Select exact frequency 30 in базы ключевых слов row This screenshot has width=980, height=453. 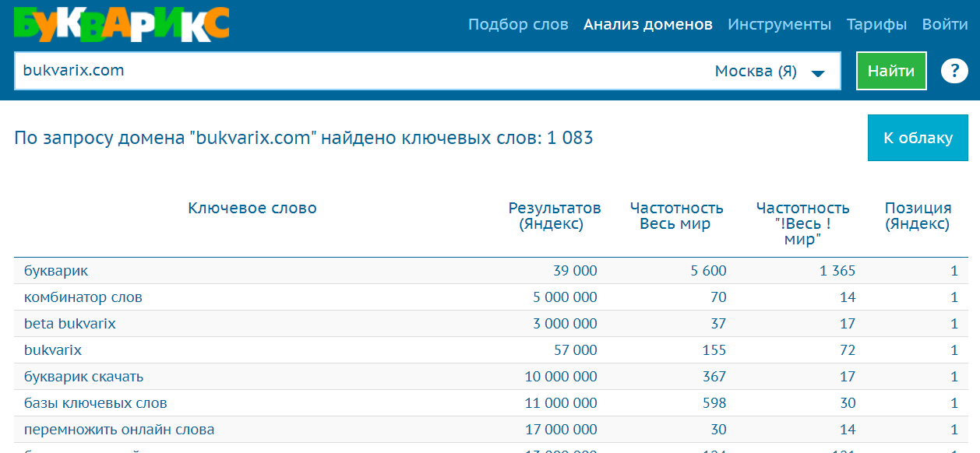pyautogui.click(x=848, y=403)
